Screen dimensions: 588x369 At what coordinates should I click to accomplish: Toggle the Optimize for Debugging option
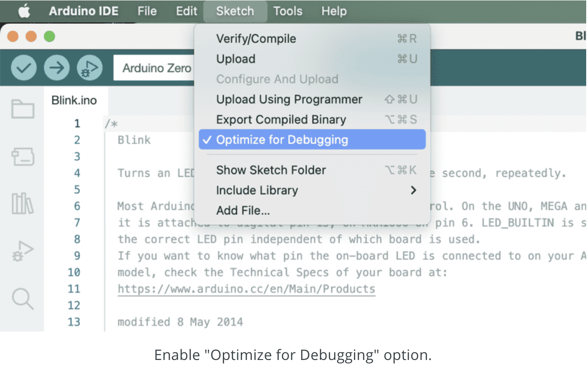point(282,140)
